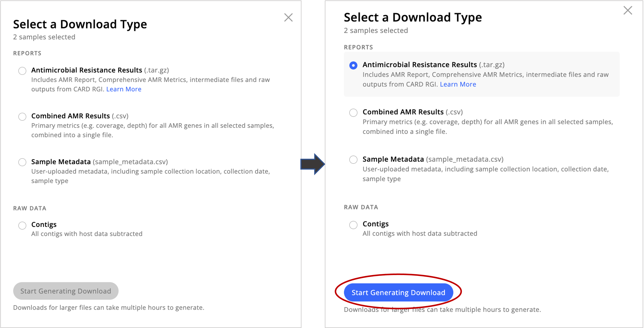Viewport: 644px width, 328px height.
Task: Close the right download dialog
Action: (627, 11)
